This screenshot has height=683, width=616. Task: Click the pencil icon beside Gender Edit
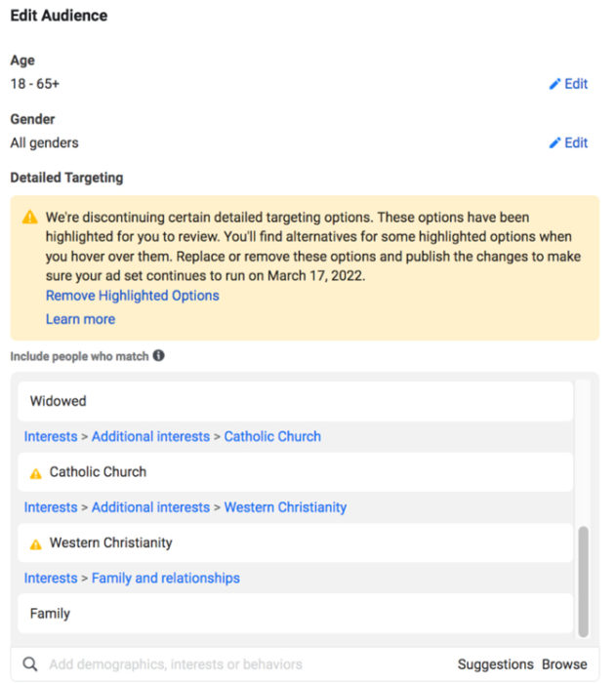pyautogui.click(x=554, y=142)
